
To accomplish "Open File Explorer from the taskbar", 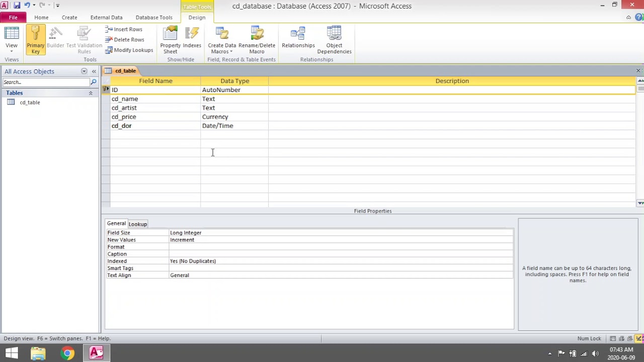I will pyautogui.click(x=38, y=353).
